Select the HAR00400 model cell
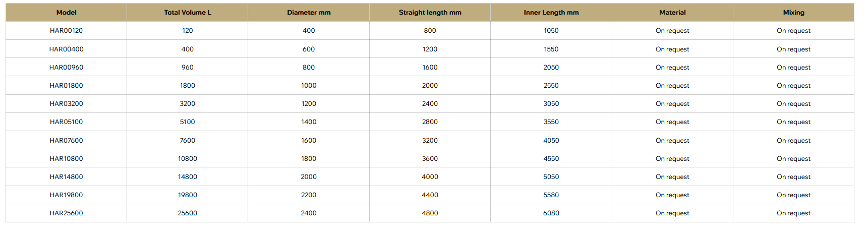The height and width of the screenshot is (237, 868). pyautogui.click(x=66, y=49)
